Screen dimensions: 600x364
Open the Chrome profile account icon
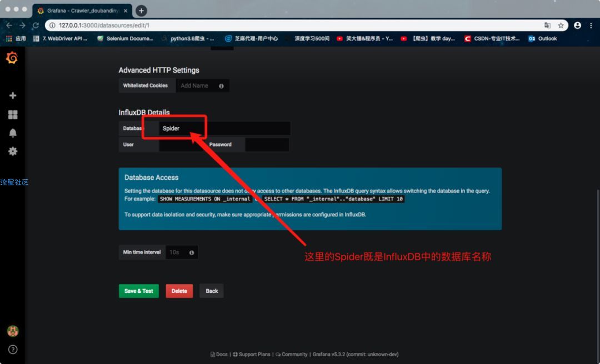click(x=577, y=25)
